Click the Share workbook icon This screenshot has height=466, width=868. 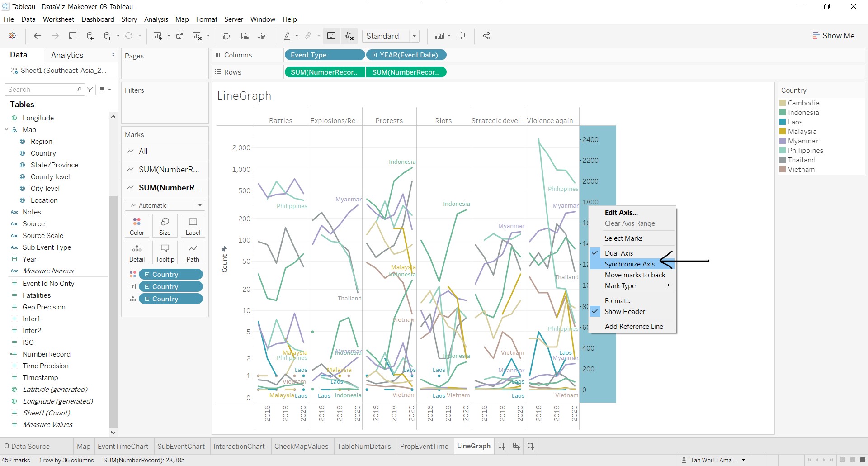[x=486, y=36]
